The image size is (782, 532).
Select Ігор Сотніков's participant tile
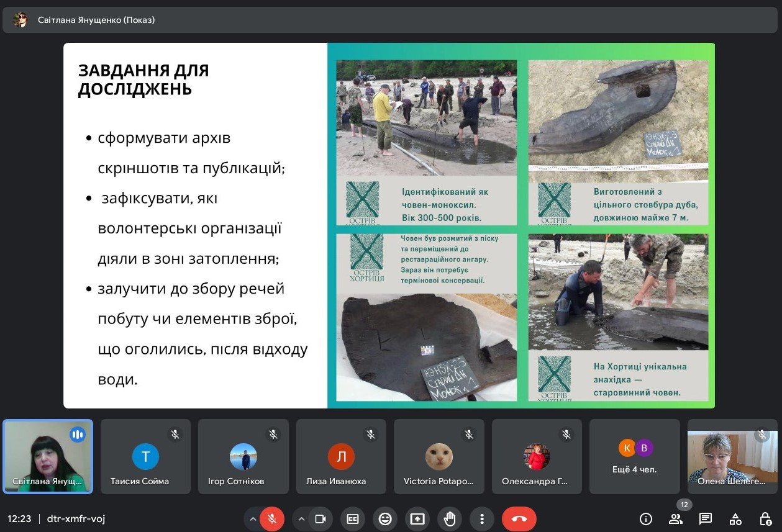(x=243, y=457)
